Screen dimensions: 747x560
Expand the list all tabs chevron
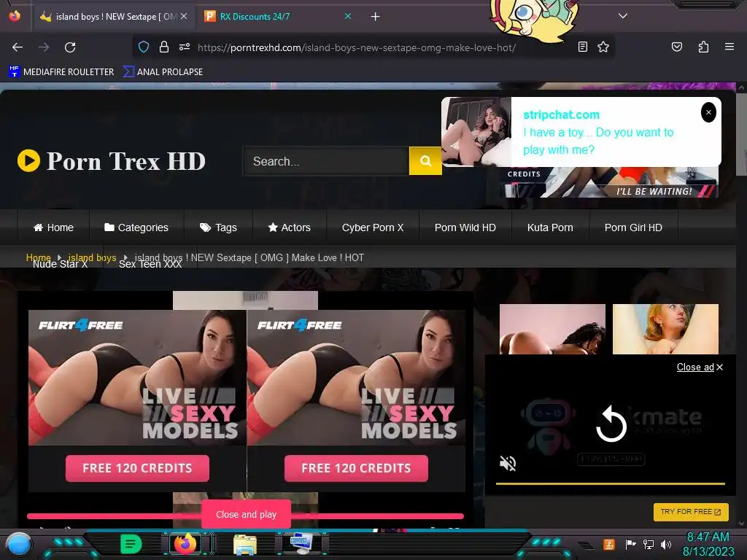pyautogui.click(x=623, y=16)
